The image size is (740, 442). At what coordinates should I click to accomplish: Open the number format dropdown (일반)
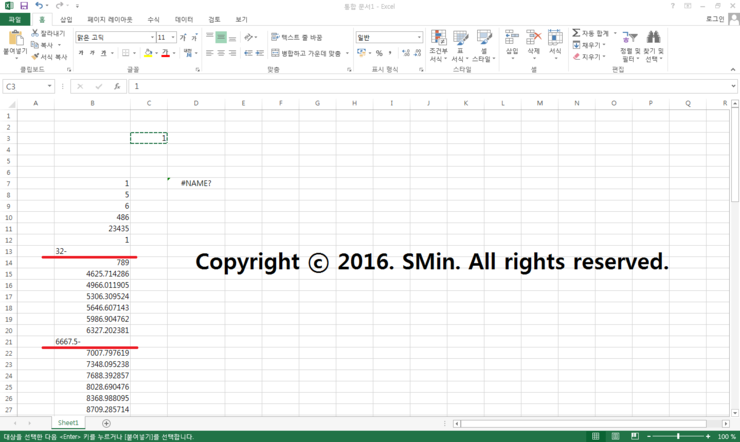419,37
